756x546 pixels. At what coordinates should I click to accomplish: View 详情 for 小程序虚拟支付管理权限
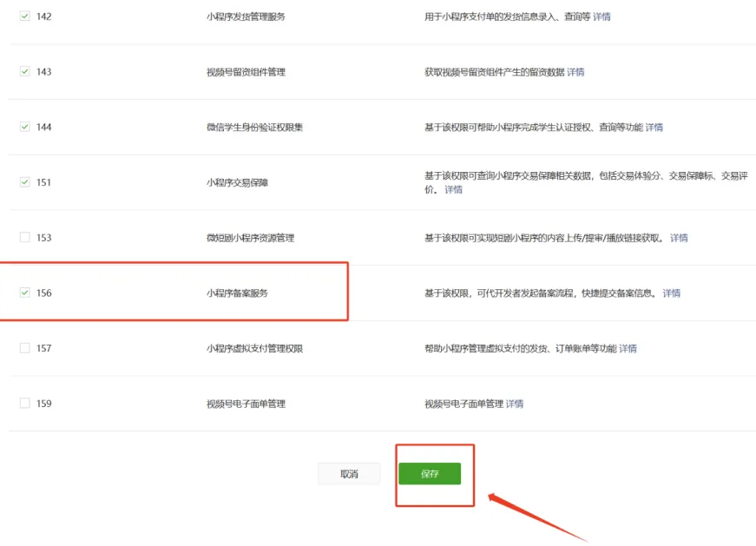(x=628, y=348)
